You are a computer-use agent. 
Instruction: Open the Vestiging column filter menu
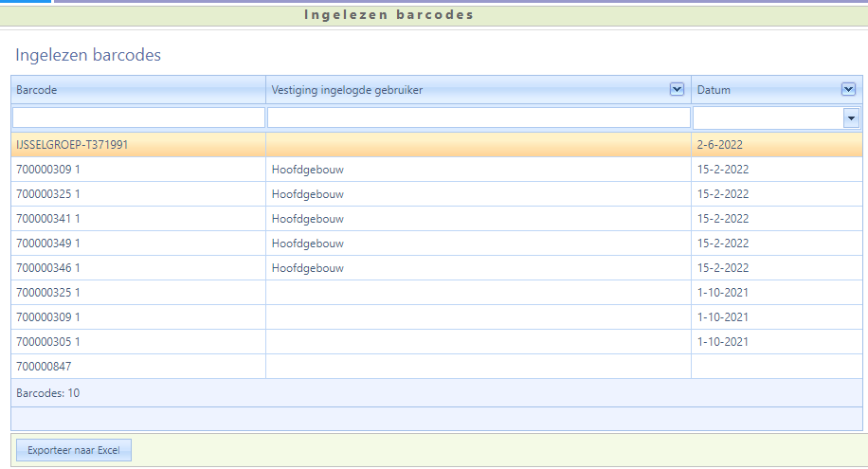pyautogui.click(x=677, y=89)
